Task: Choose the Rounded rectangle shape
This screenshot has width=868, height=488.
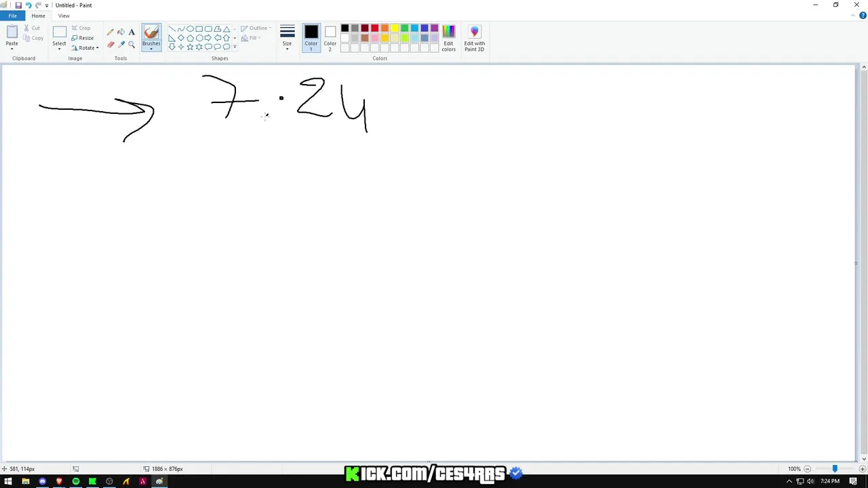Action: pos(208,29)
